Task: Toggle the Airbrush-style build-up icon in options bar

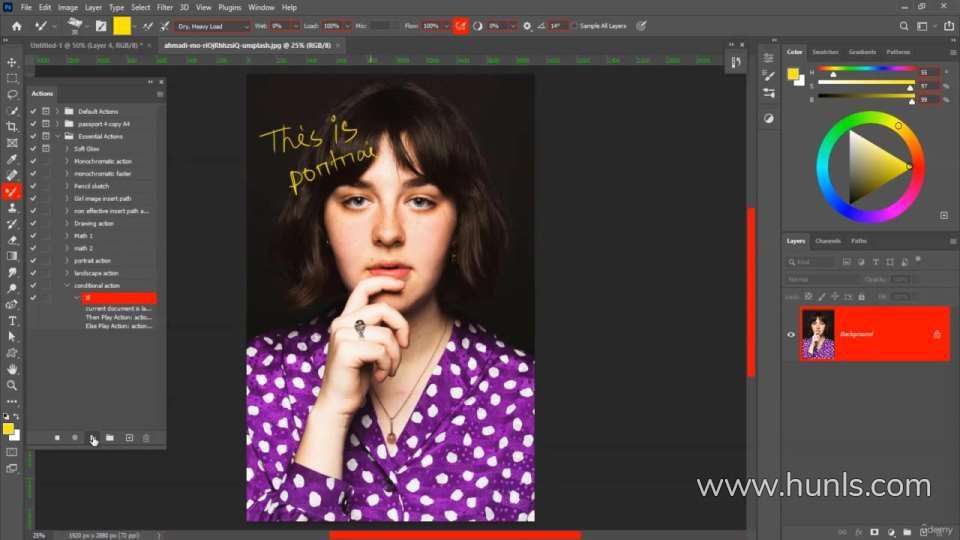Action: 460,26
